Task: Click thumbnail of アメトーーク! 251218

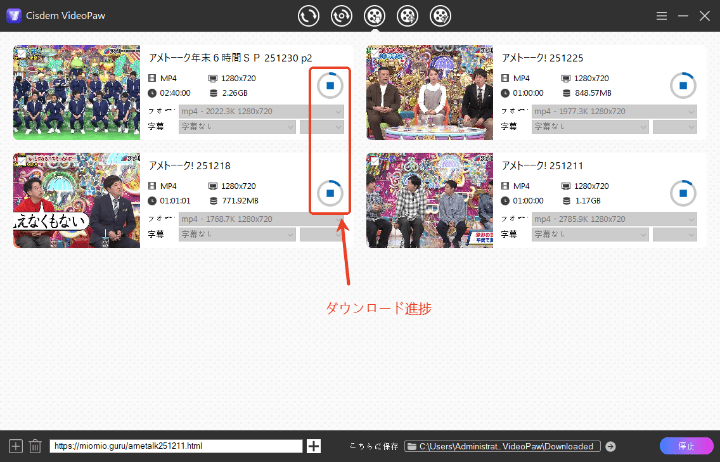Action: [x=76, y=200]
